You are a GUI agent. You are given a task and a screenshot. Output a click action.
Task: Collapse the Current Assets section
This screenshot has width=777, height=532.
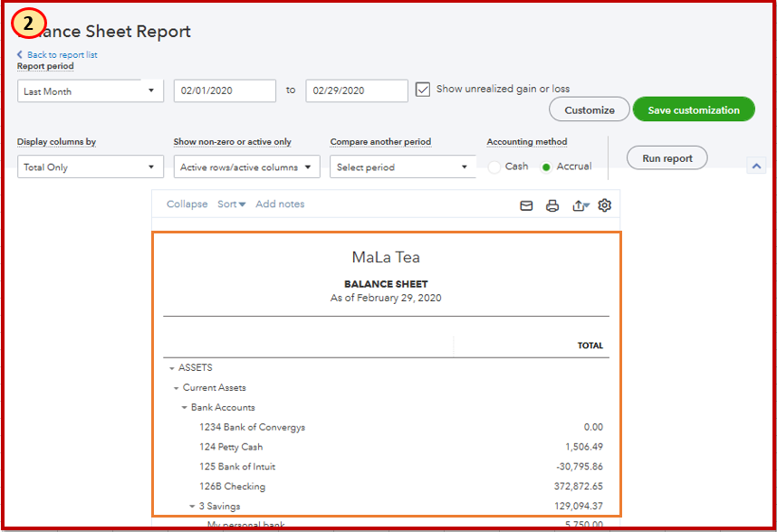point(176,388)
